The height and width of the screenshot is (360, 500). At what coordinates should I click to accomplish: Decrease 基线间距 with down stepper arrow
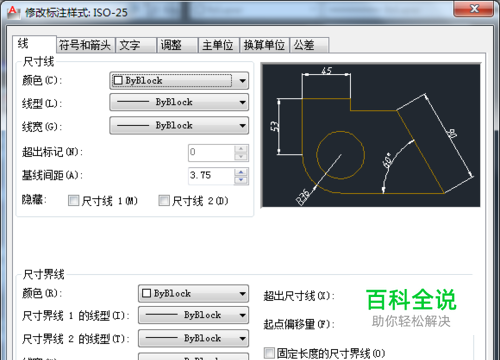click(x=241, y=180)
